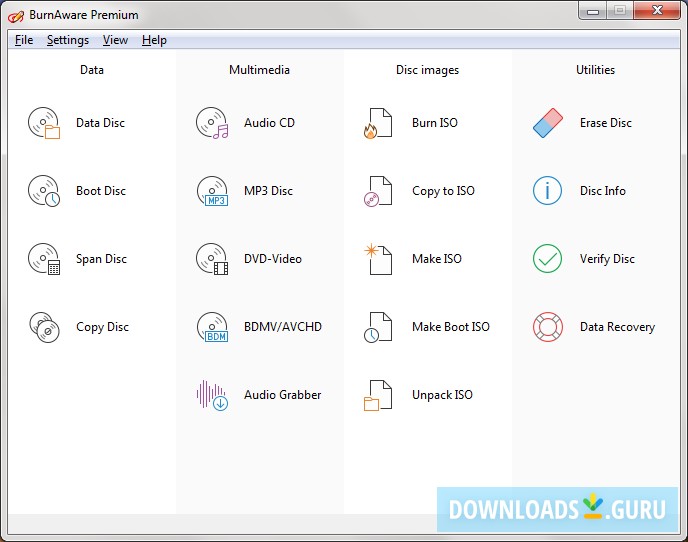
Task: Click the Utilities column header
Action: point(595,70)
